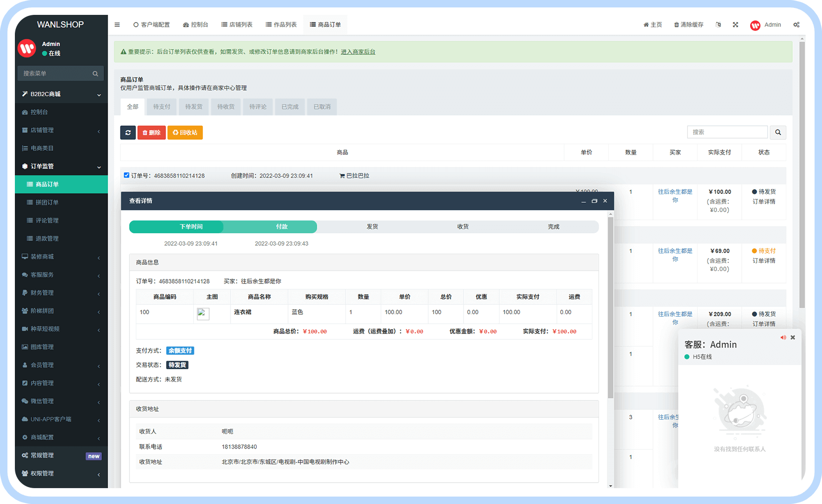Click the 发货 step in progress bar
This screenshot has width=822, height=504.
pyautogui.click(x=372, y=227)
